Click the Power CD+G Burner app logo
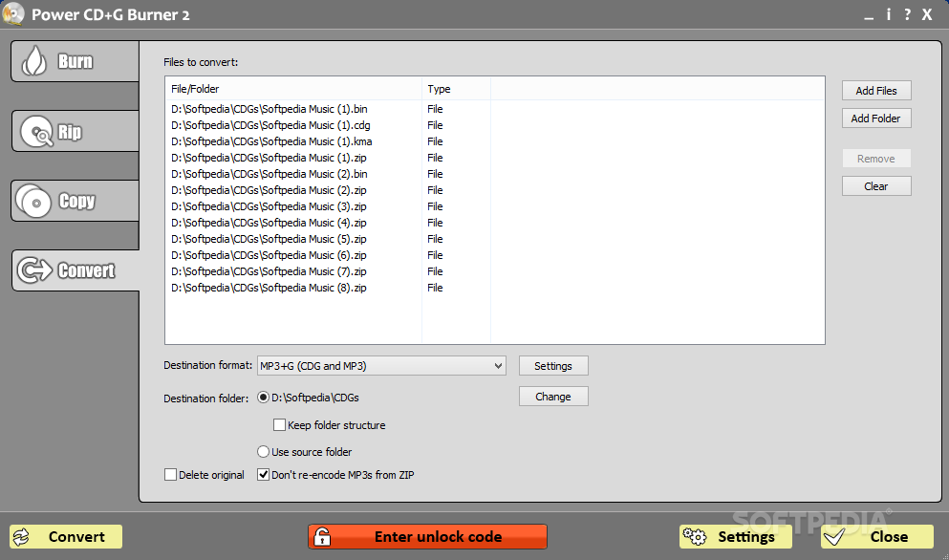 tap(13, 14)
